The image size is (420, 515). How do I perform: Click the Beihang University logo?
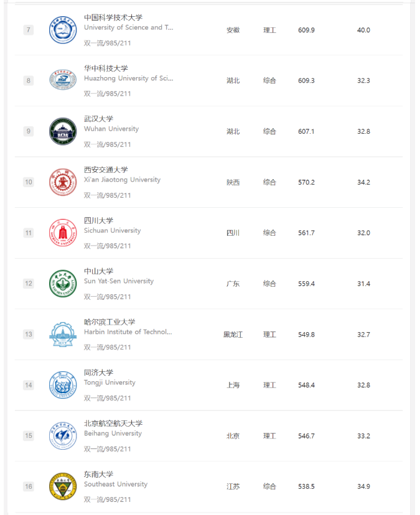pos(63,436)
